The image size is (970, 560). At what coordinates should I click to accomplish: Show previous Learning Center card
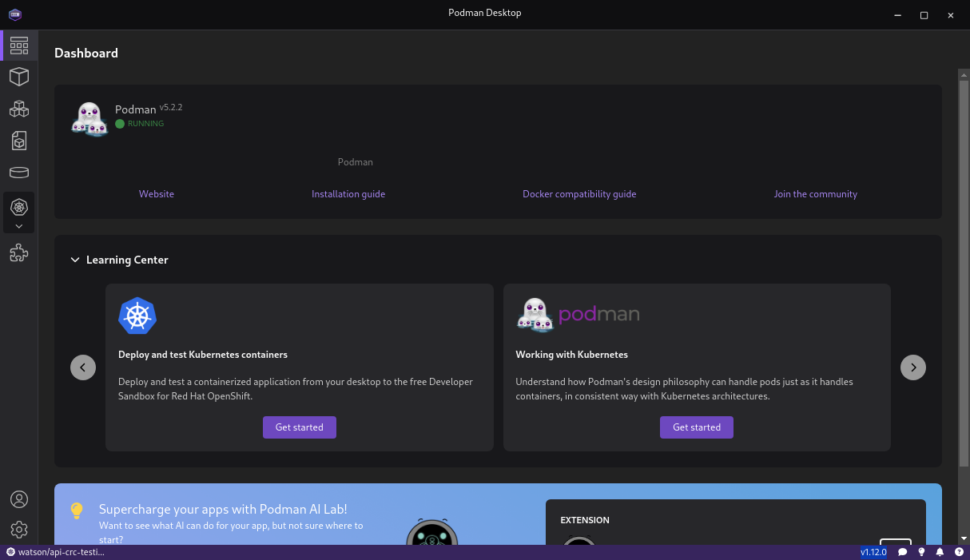pyautogui.click(x=83, y=367)
